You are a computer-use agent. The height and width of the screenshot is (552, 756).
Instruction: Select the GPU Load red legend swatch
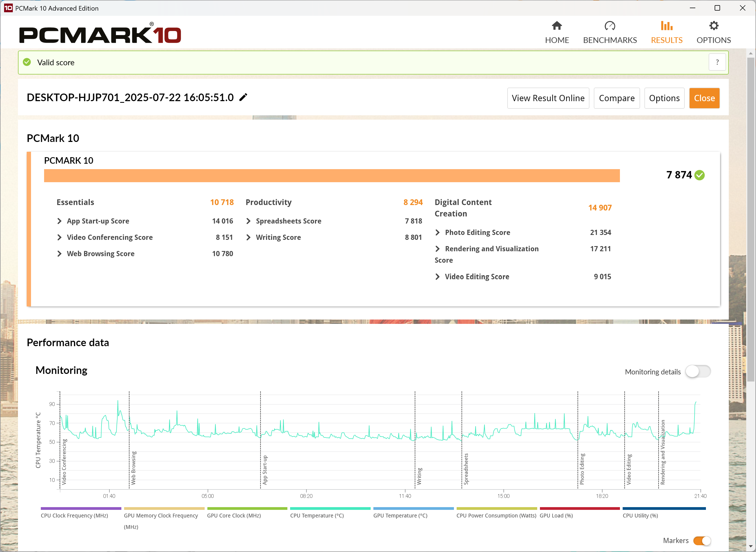point(579,508)
